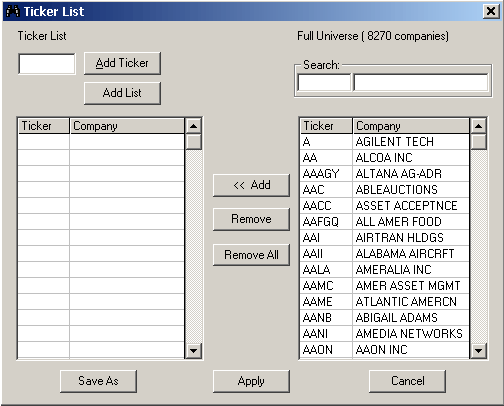The height and width of the screenshot is (406, 504).
Task: Close the Ticker List dialog
Action: pyautogui.click(x=491, y=11)
